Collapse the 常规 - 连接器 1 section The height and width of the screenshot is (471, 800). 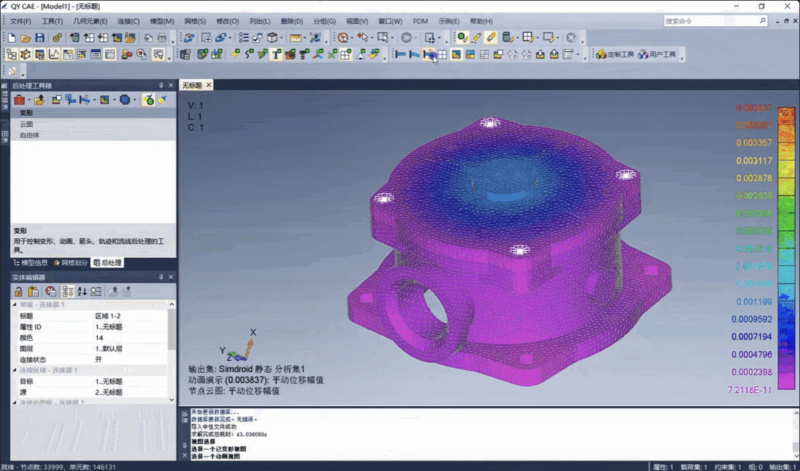[14, 305]
